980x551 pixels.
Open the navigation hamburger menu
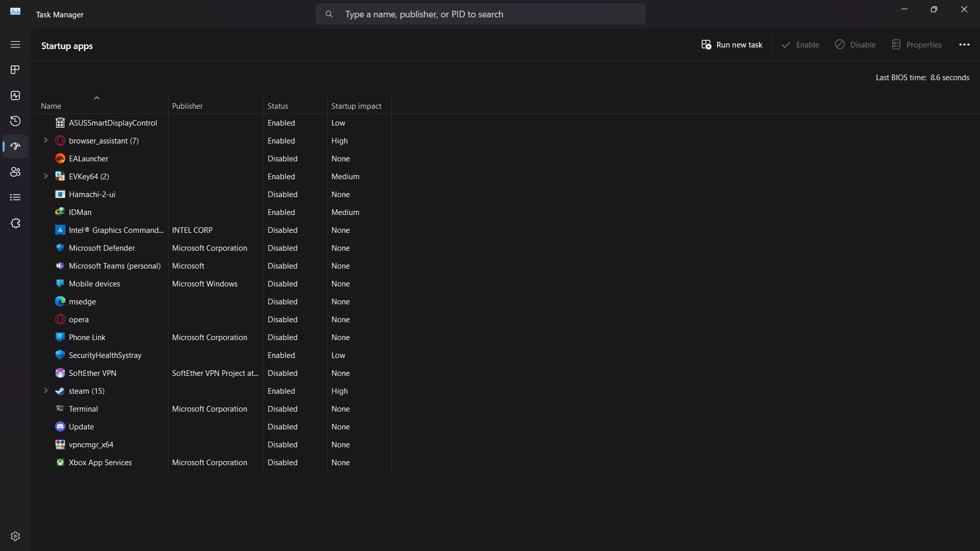(x=15, y=44)
